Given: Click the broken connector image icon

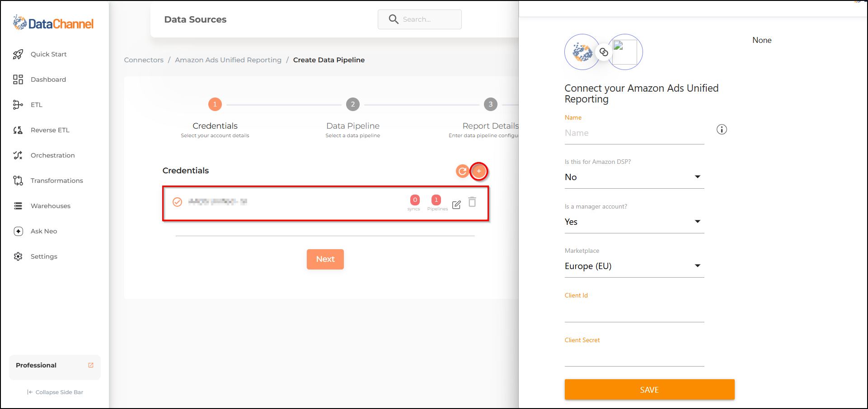Looking at the screenshot, I should 625,52.
